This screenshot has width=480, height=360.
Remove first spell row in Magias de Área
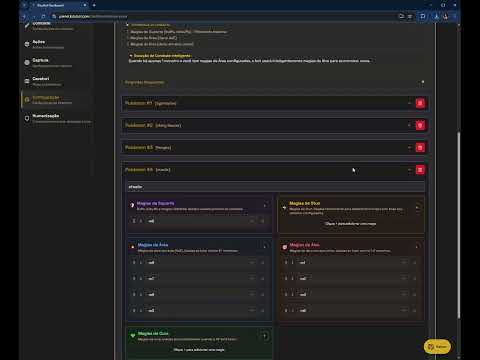(262, 263)
